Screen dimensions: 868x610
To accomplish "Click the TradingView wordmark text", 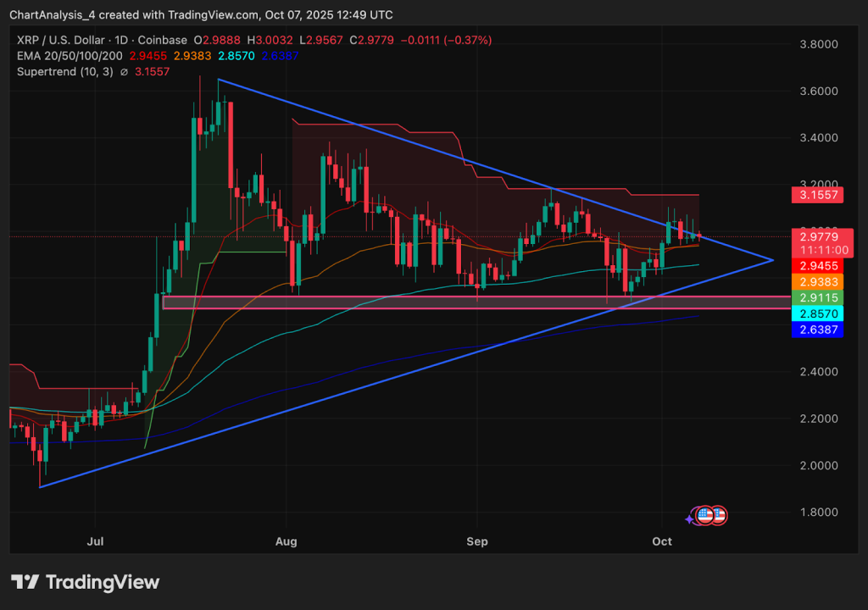I will tap(102, 582).
